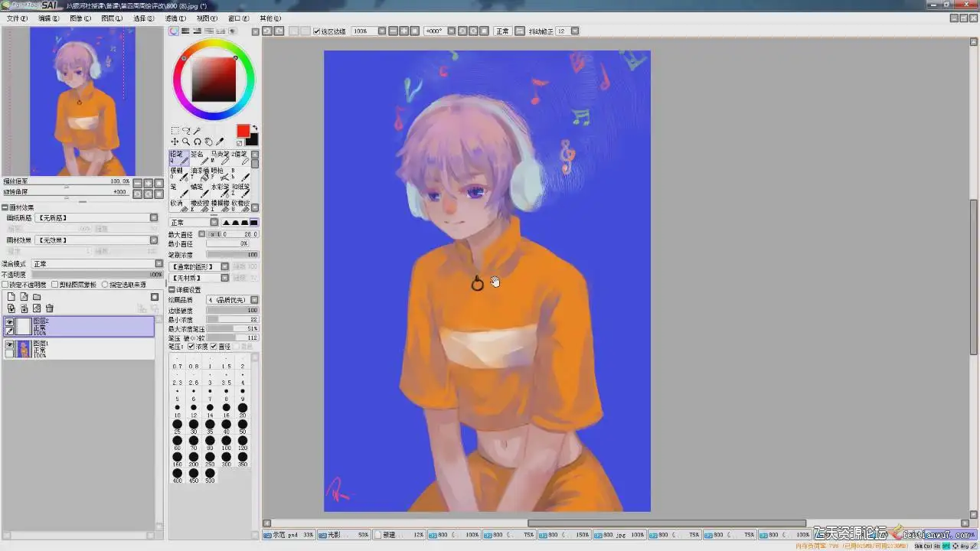Viewport: 980px width, 551px height.
Task: Click the canvas horizontal scrollbar
Action: pos(666,523)
